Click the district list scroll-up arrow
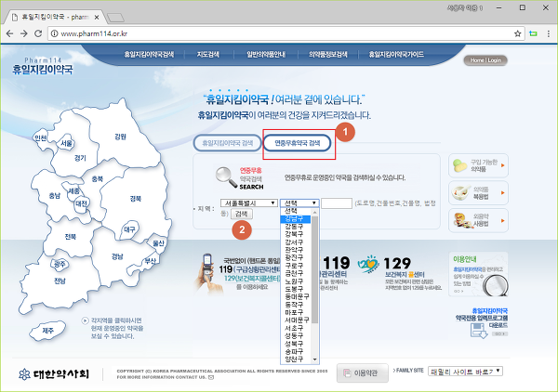This screenshot has height=392, width=558. click(x=314, y=212)
